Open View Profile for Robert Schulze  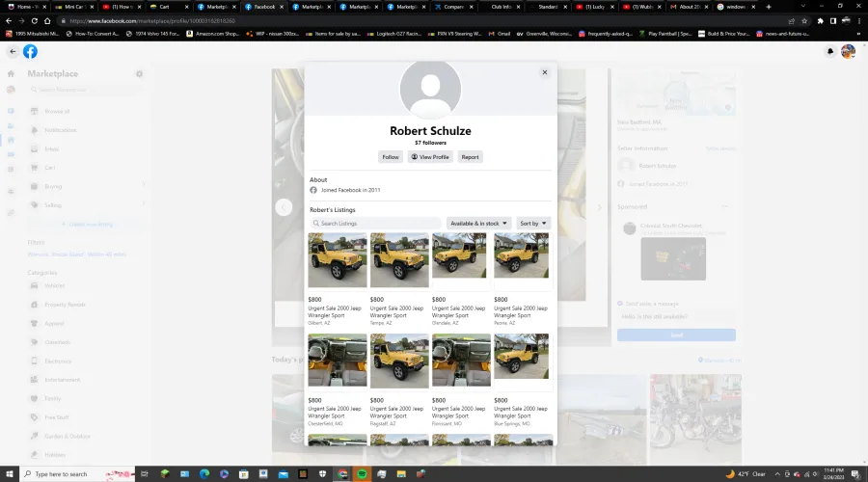(430, 157)
